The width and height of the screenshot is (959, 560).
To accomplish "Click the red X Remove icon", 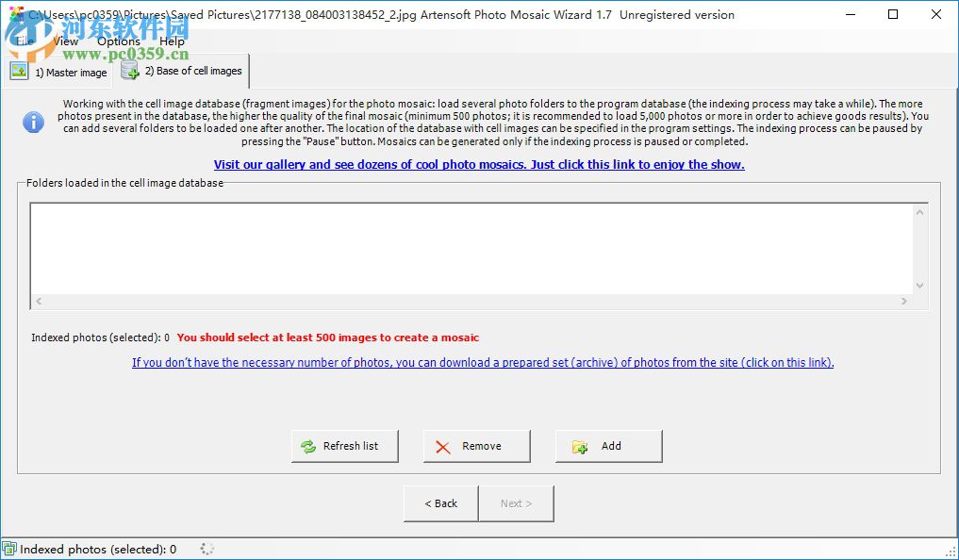I will coord(443,445).
